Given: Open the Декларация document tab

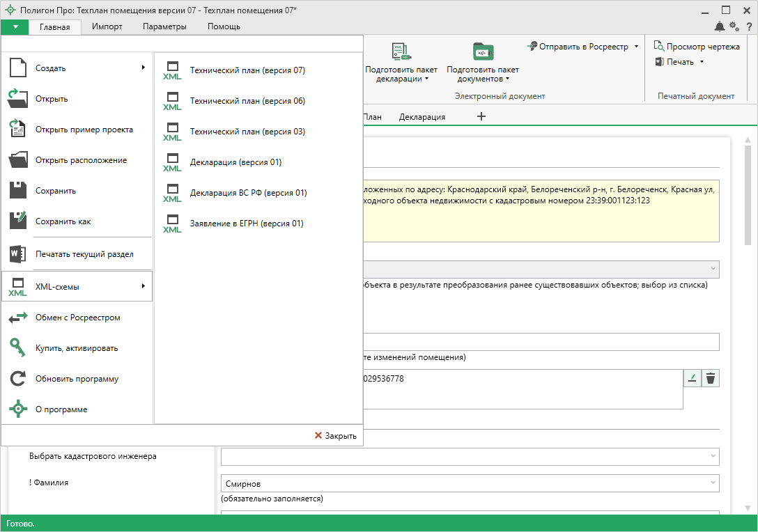Looking at the screenshot, I should pyautogui.click(x=421, y=117).
